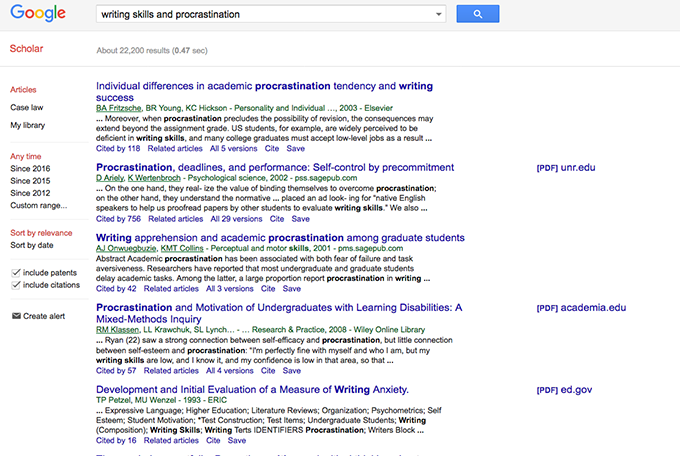The height and width of the screenshot is (456, 680).
Task: Open the [PDF] ed.gov link
Action: pyautogui.click(x=564, y=390)
